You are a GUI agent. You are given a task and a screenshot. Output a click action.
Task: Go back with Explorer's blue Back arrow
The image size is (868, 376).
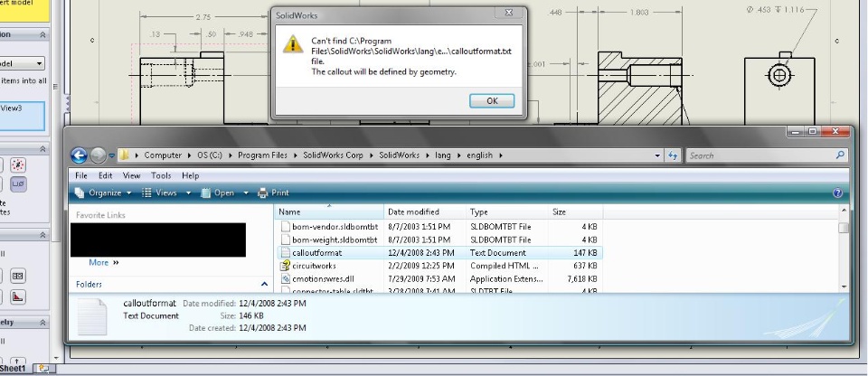80,155
